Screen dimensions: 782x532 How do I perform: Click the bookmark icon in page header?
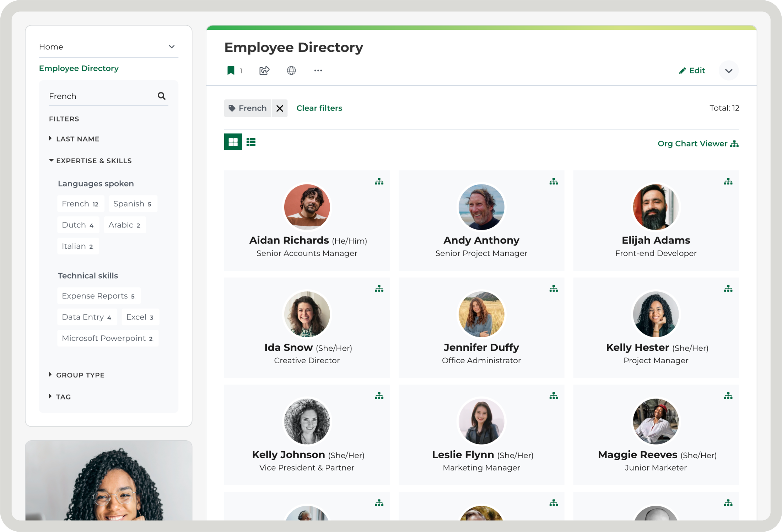(231, 70)
